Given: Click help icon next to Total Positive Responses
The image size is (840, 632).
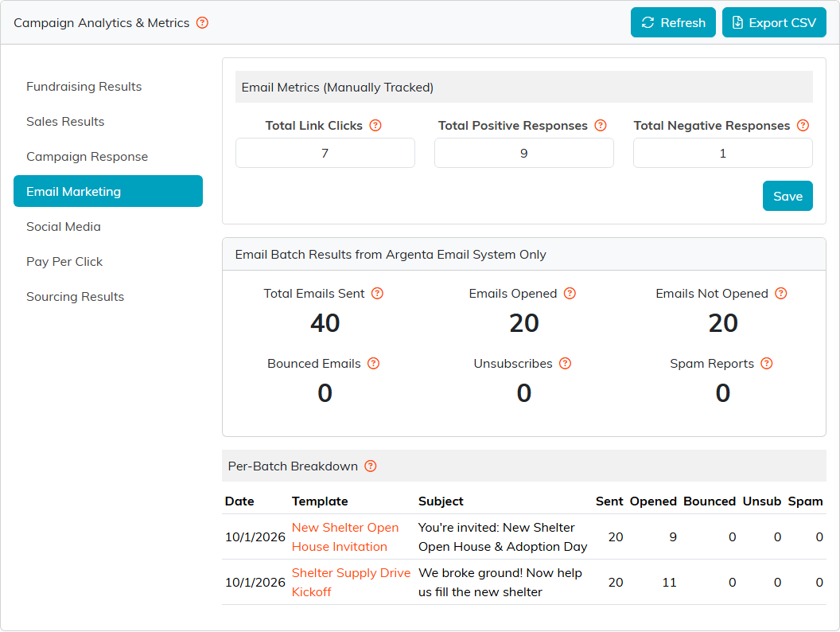Looking at the screenshot, I should (x=601, y=126).
